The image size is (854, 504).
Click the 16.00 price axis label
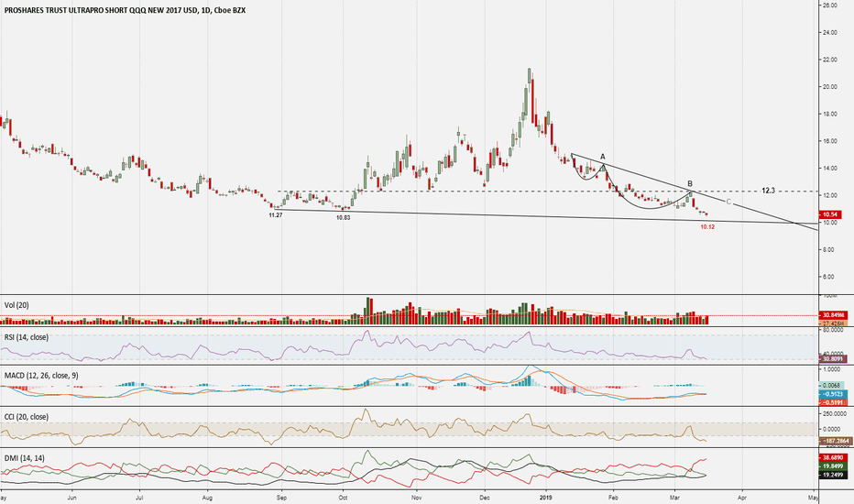click(x=830, y=141)
